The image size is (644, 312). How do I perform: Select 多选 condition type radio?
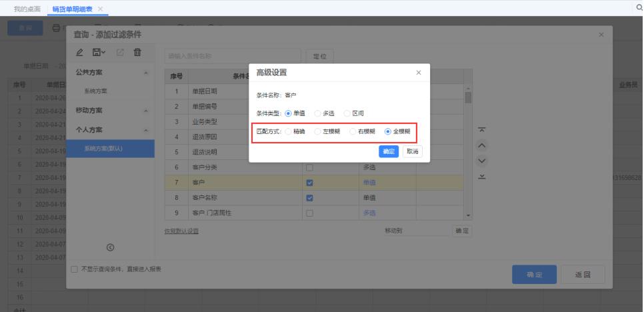(317, 113)
